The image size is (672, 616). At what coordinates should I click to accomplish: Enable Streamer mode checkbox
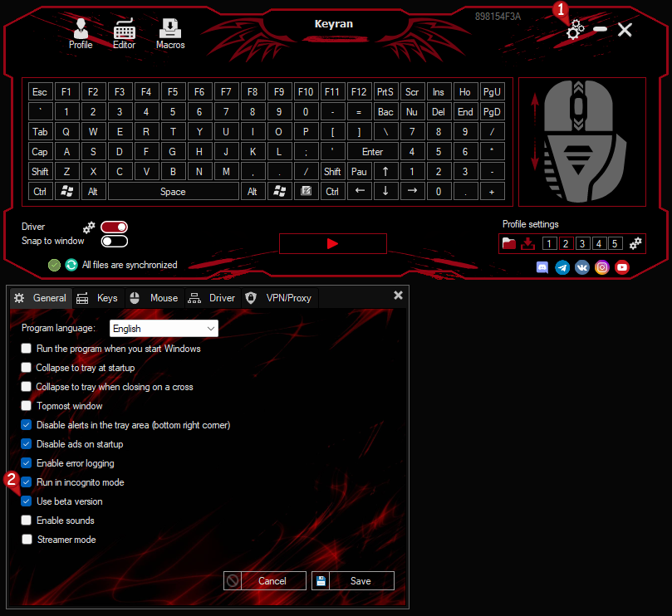[x=27, y=540]
